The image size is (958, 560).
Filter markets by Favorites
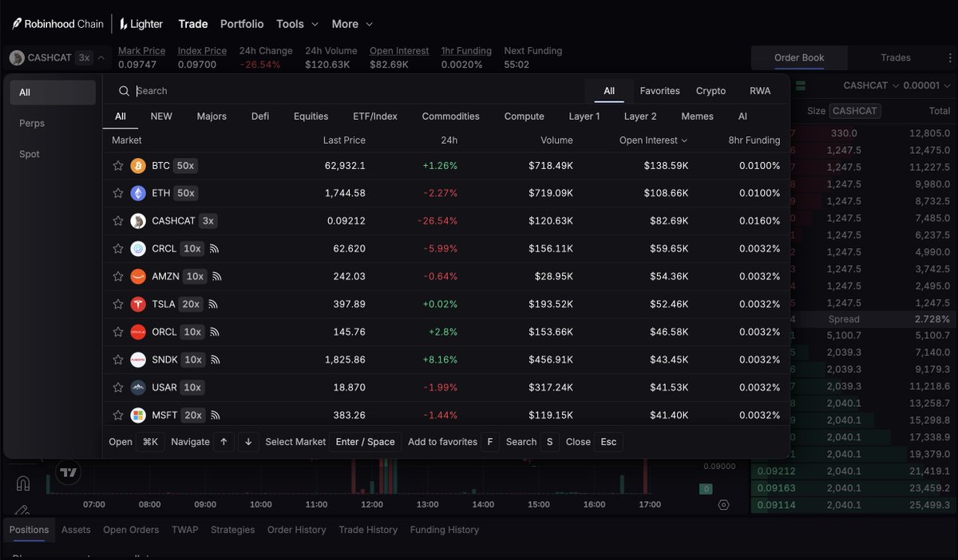click(x=660, y=91)
